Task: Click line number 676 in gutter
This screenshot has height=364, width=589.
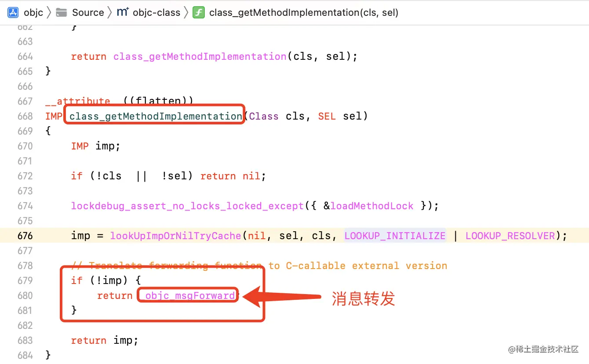Action: point(25,236)
